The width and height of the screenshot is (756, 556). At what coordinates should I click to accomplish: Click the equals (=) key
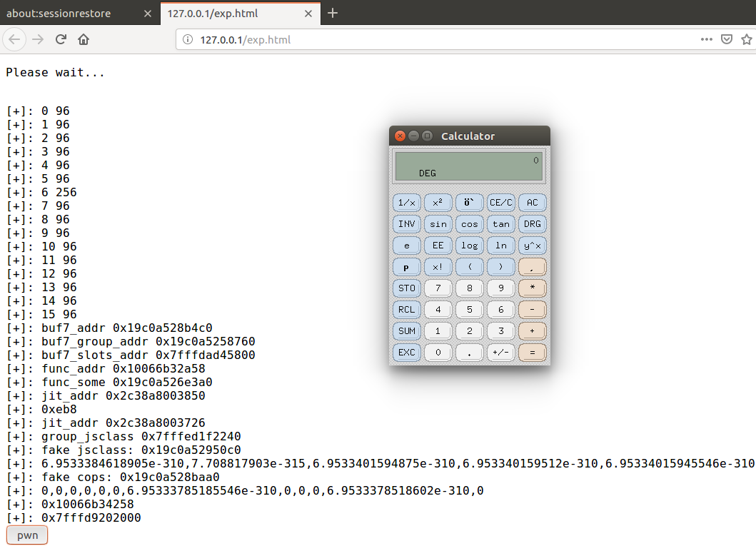coord(533,353)
